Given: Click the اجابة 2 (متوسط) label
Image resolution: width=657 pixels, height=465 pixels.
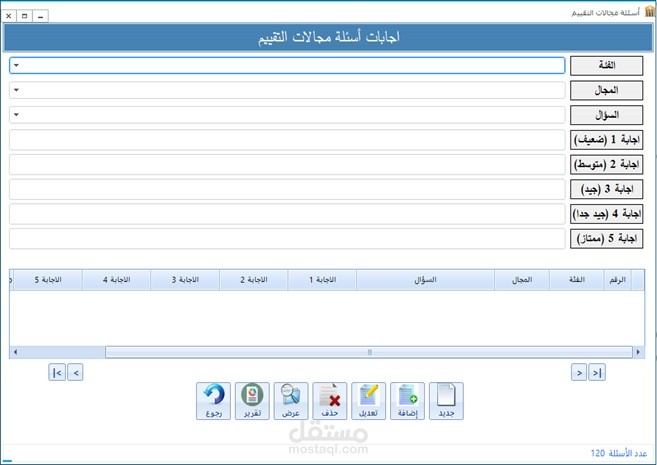Looking at the screenshot, I should (x=606, y=165).
